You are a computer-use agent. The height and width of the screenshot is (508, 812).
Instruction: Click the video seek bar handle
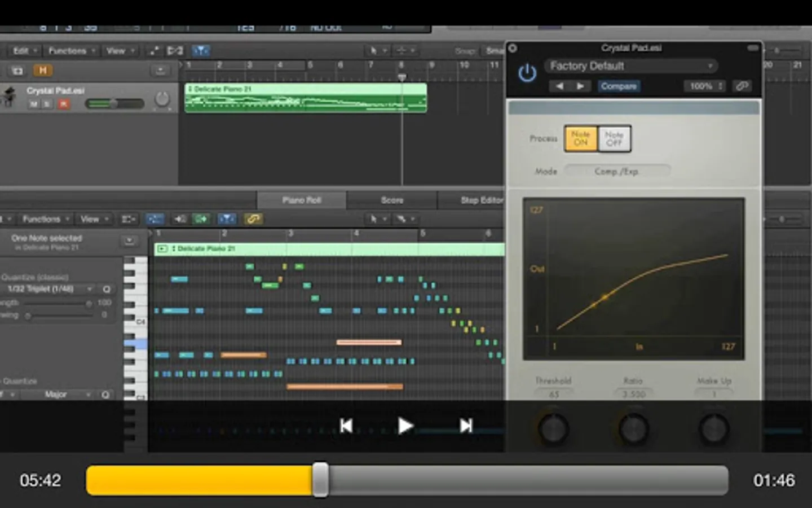pyautogui.click(x=320, y=480)
